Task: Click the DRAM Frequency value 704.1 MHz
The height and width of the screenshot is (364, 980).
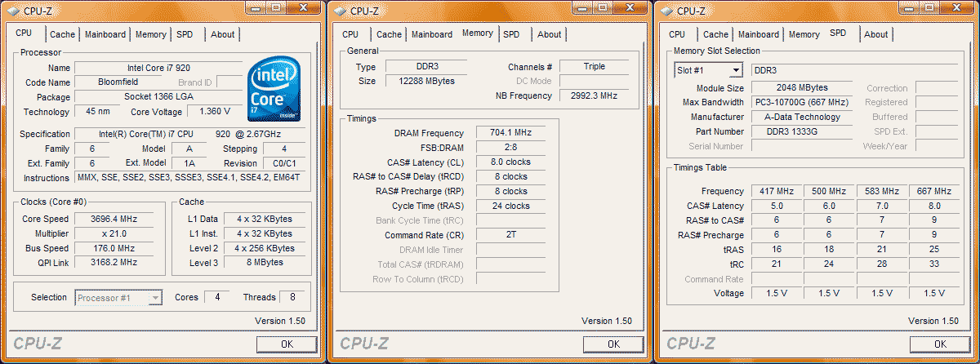Action: tap(511, 133)
